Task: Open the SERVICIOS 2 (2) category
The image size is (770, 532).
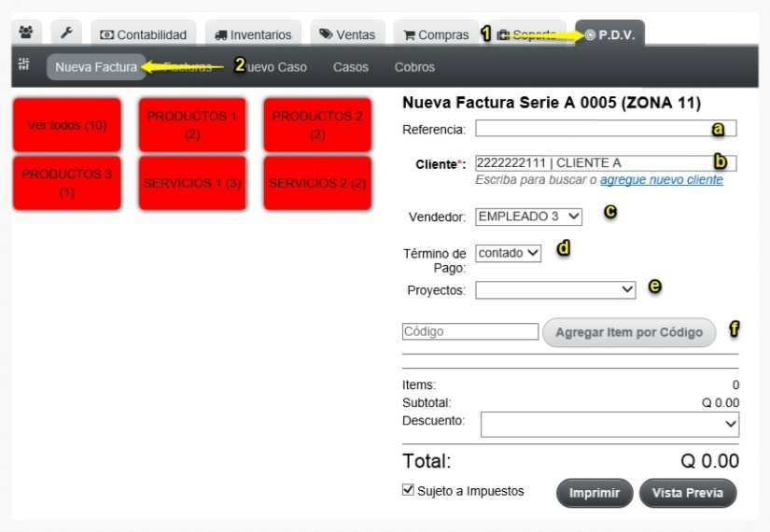Action: click(x=317, y=183)
